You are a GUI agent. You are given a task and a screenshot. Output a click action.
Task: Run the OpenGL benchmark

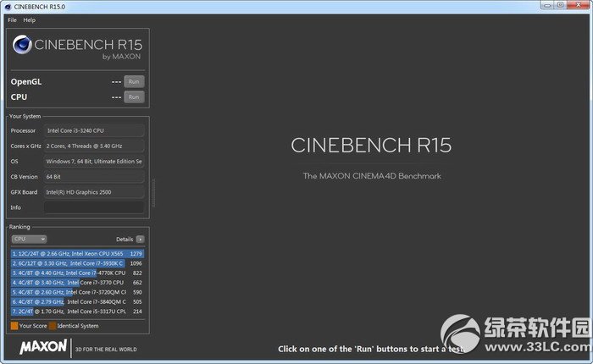coord(134,81)
